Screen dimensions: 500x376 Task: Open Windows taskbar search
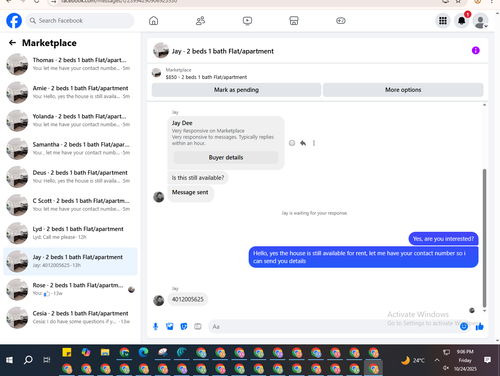[x=28, y=360]
